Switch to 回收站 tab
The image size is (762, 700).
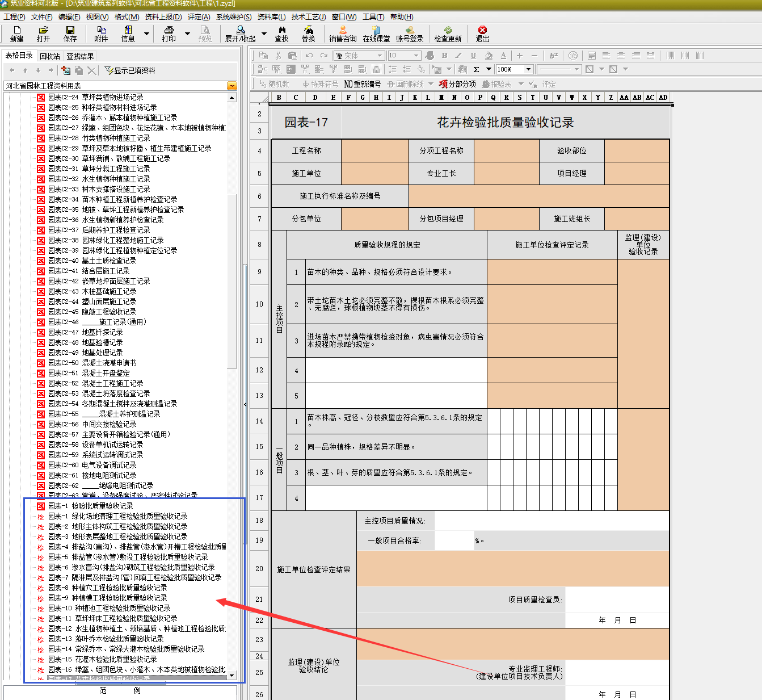coord(50,56)
